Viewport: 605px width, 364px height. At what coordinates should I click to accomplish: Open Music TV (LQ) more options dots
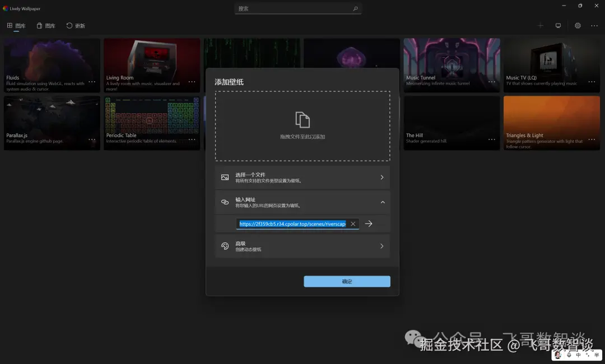(592, 82)
